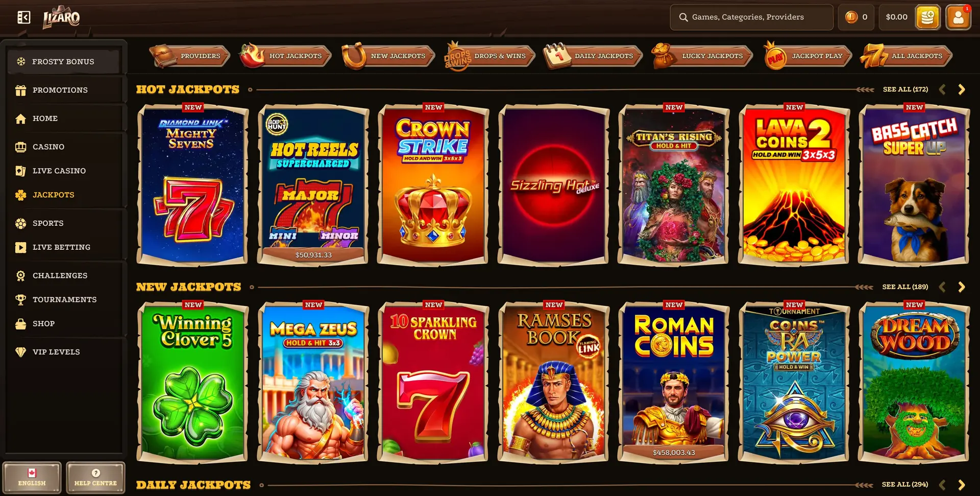Select the Drops & Wins category tab
Screen dimensions: 980x496
(x=489, y=56)
